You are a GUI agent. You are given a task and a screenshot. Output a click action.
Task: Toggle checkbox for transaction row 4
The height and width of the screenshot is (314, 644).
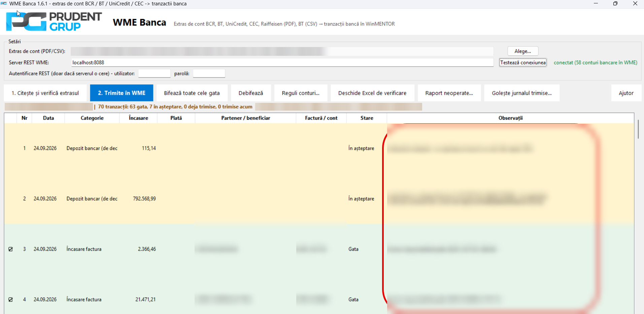10,300
